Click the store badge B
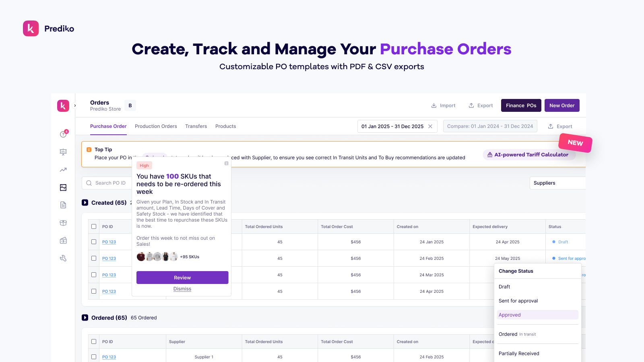 [x=130, y=105]
